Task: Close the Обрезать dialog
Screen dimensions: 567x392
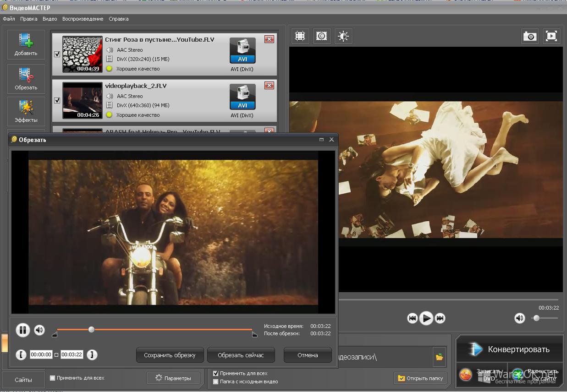Action: (x=332, y=140)
